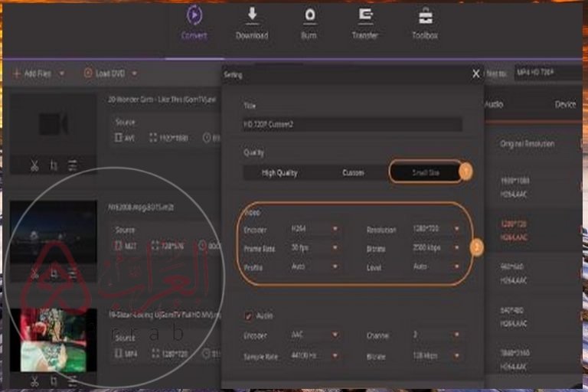Toggle the Audio checkbox

pos(248,315)
